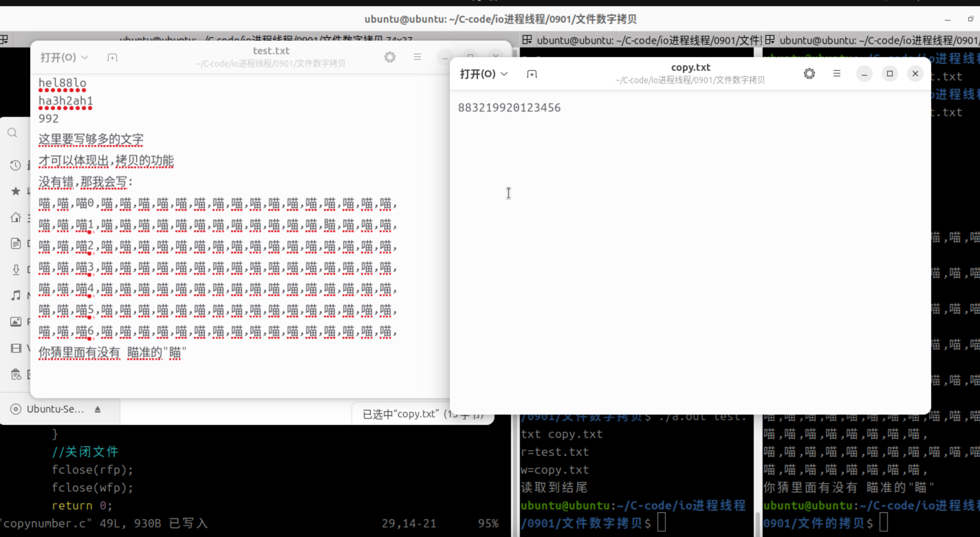
Task: Click the terminal split icon on right tab
Action: pyautogui.click(x=770, y=40)
